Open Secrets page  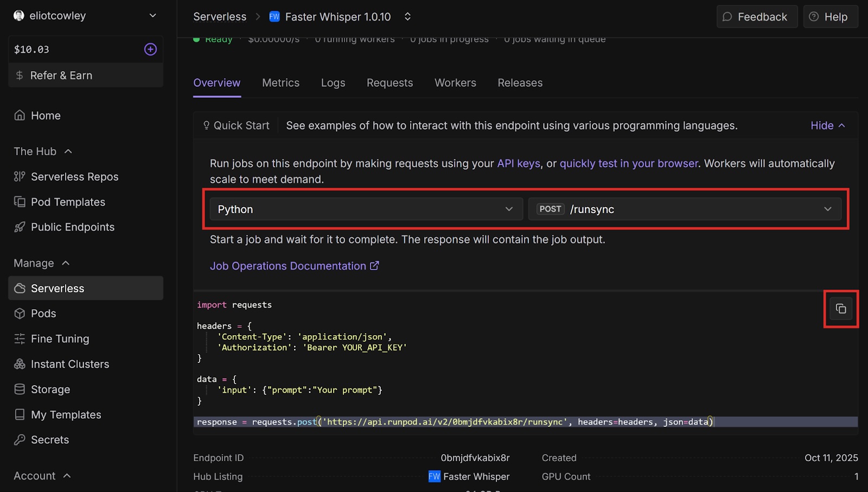tap(86, 439)
